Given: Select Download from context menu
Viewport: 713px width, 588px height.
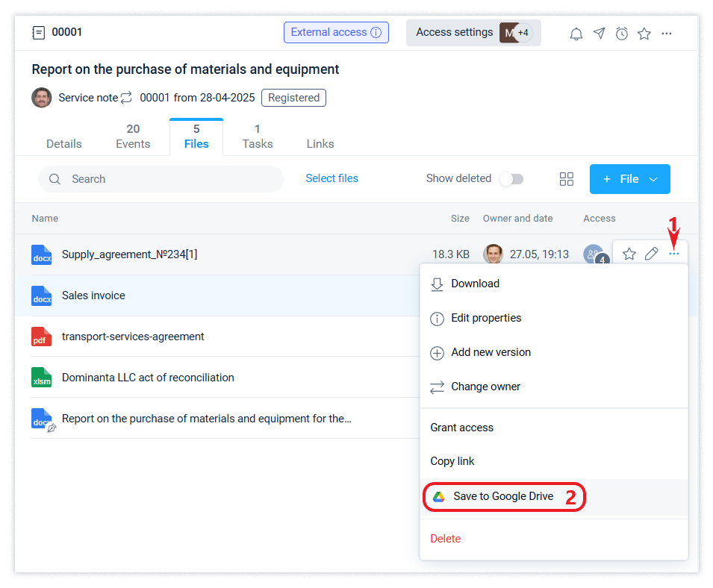Looking at the screenshot, I should (475, 284).
